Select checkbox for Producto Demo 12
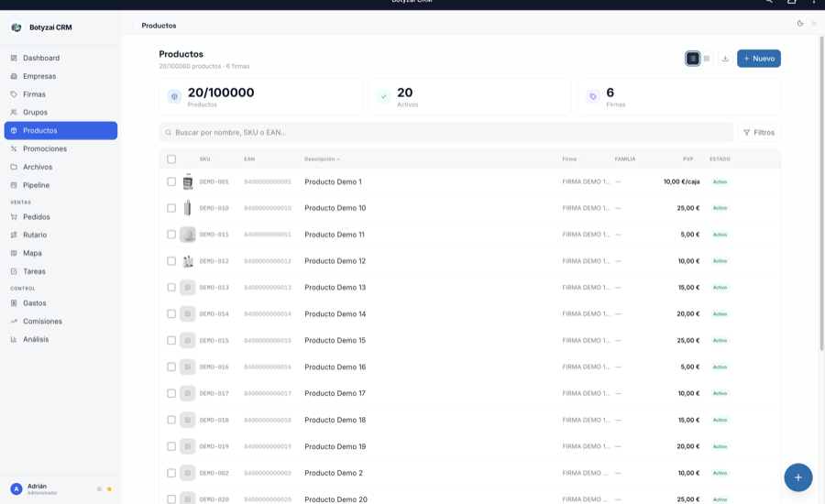 [x=171, y=261]
